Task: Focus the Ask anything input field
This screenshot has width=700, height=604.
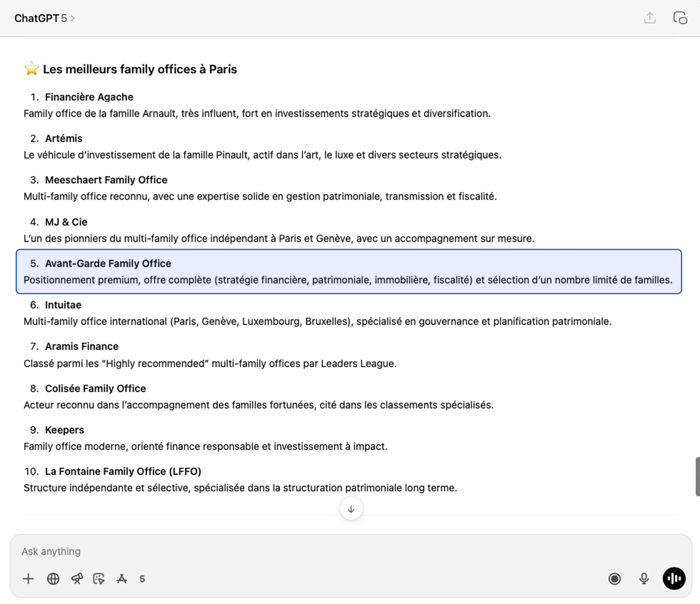Action: click(350, 551)
